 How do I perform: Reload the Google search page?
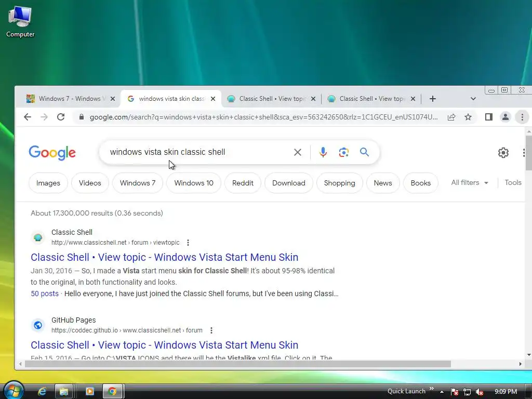(x=61, y=117)
